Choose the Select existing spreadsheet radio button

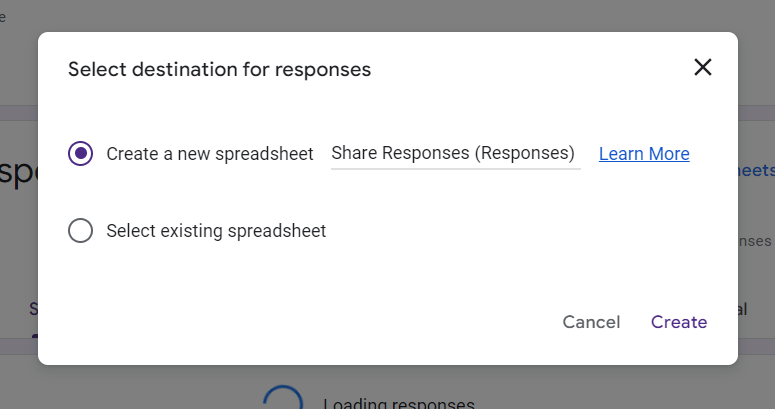(x=81, y=231)
